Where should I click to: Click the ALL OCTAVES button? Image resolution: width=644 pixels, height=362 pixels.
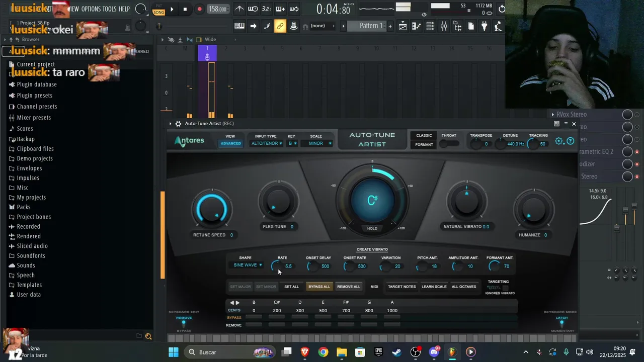[x=464, y=287]
